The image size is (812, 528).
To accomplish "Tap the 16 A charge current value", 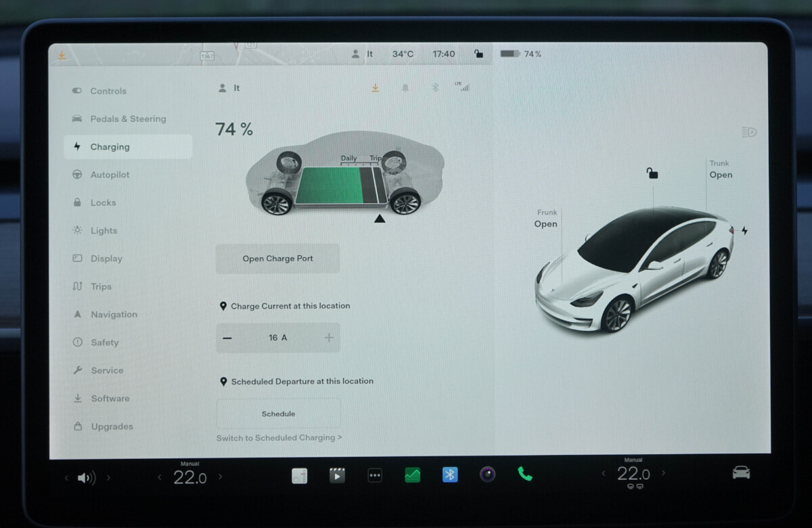I will pos(277,338).
